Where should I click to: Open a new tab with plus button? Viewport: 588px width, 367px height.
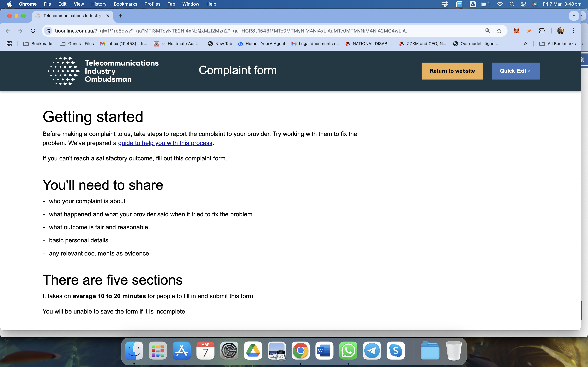pyautogui.click(x=120, y=16)
